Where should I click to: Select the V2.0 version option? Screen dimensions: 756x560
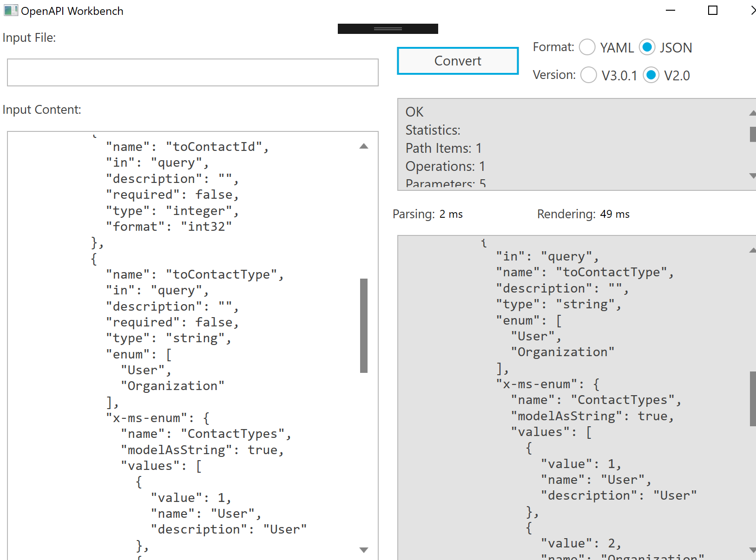point(652,75)
